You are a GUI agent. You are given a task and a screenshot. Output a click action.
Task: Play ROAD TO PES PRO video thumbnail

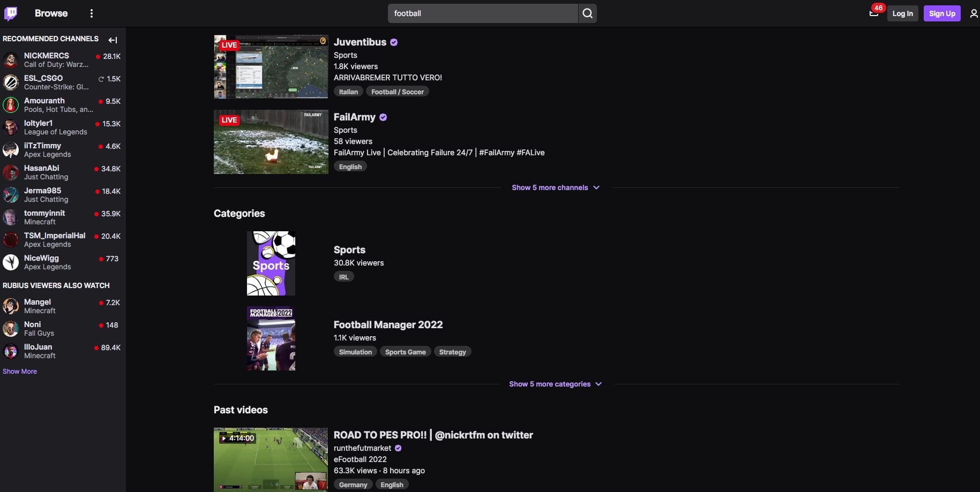(x=271, y=459)
